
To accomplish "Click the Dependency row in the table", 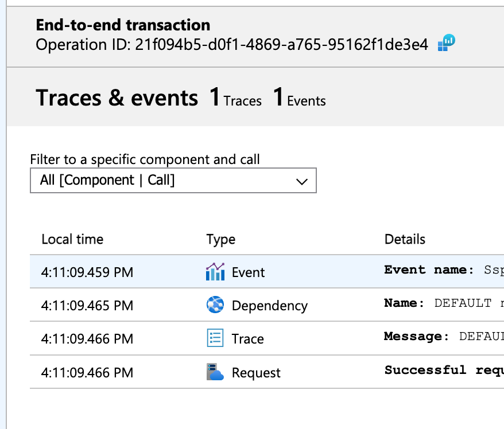I will coord(258,305).
